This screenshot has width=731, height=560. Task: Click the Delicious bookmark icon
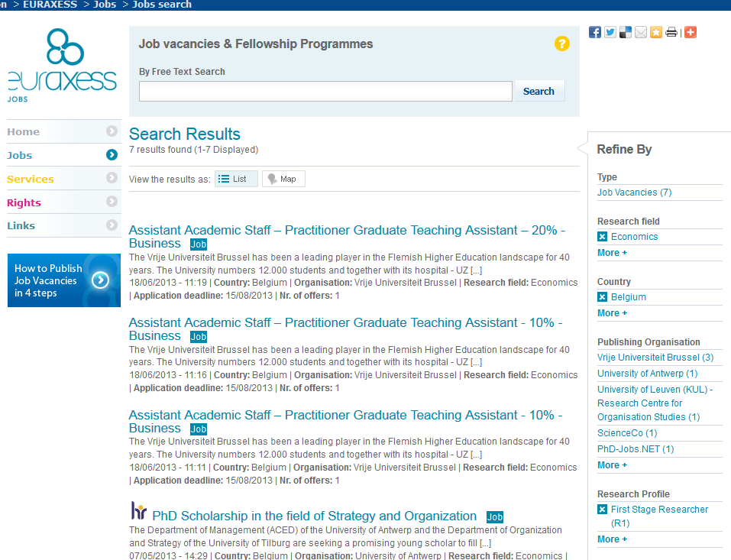[x=626, y=32]
